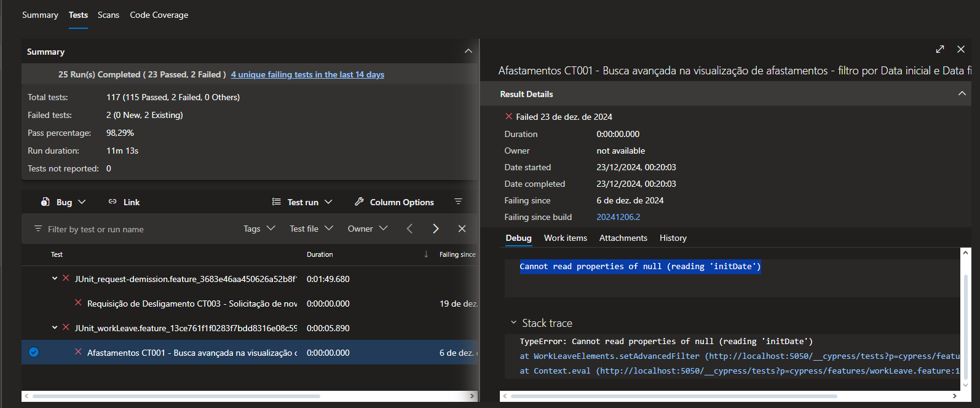The height and width of the screenshot is (408, 980).
Task: Sort by the Test column header
Action: click(57, 254)
